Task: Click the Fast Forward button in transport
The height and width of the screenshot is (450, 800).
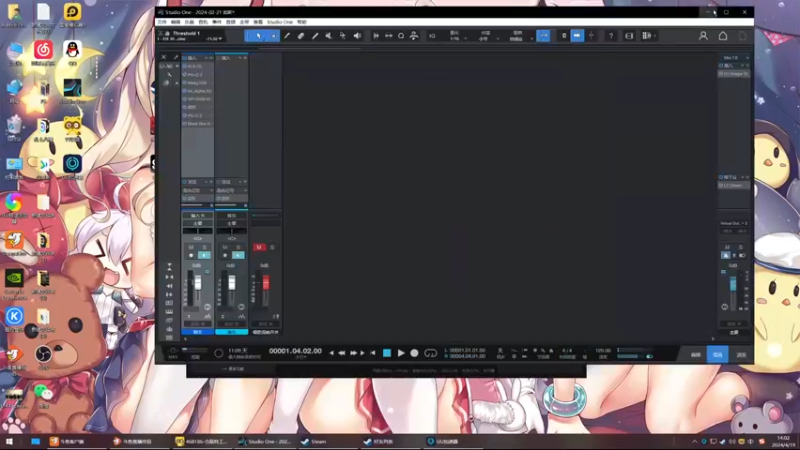Action: coord(353,353)
